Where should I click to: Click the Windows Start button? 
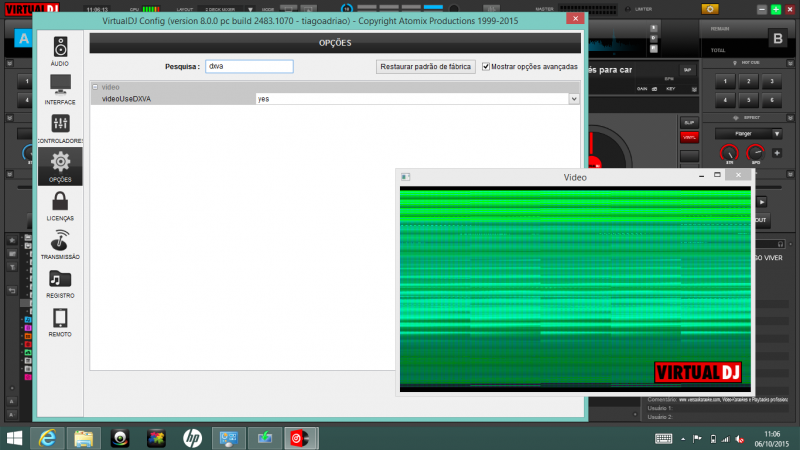[14, 438]
